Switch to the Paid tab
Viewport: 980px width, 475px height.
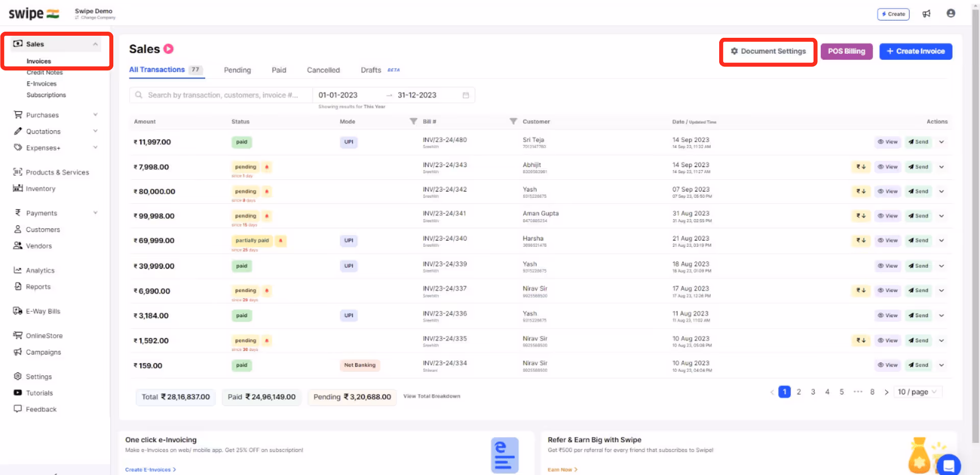[279, 70]
